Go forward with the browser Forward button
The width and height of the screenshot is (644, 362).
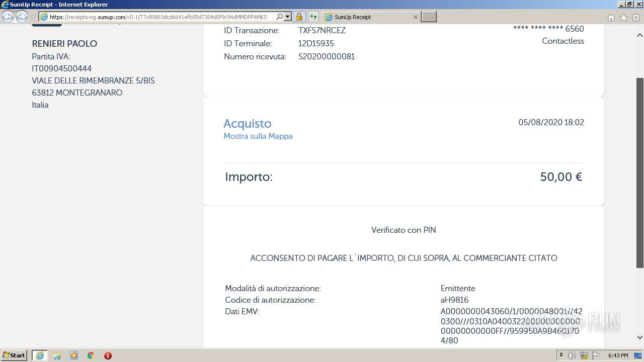(x=22, y=17)
